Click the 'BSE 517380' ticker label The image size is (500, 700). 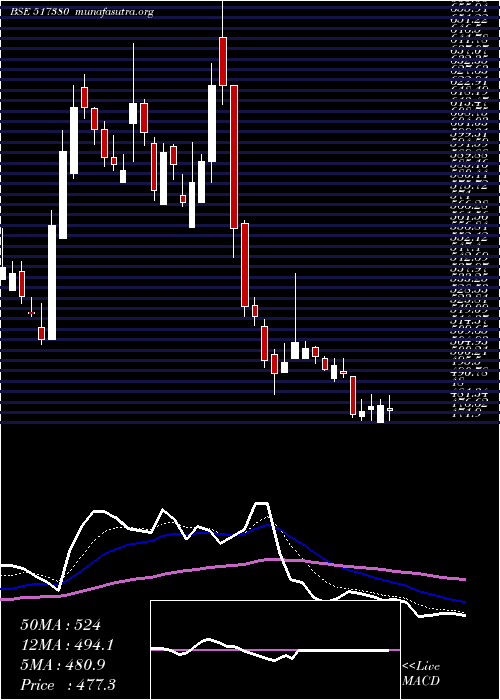[x=40, y=12]
